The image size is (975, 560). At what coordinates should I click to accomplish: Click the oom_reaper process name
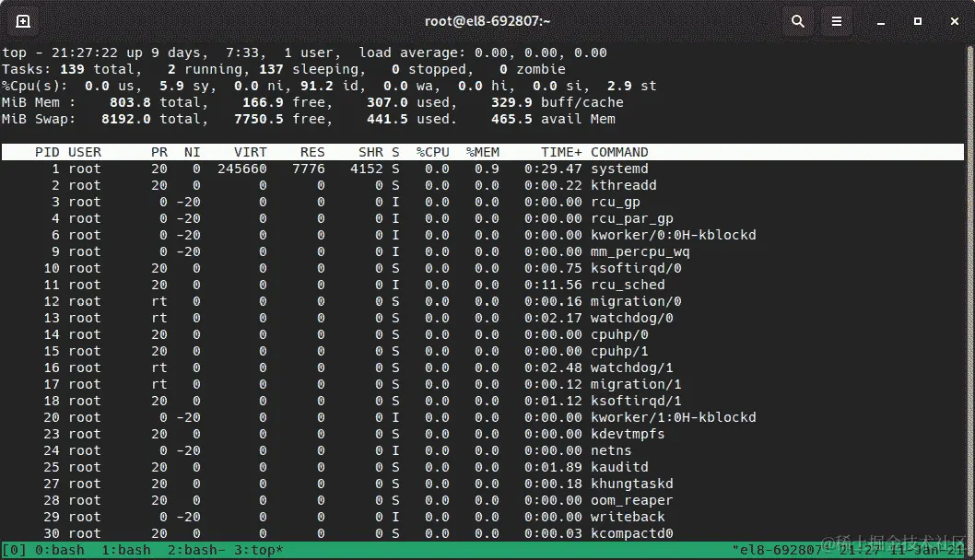tap(632, 500)
